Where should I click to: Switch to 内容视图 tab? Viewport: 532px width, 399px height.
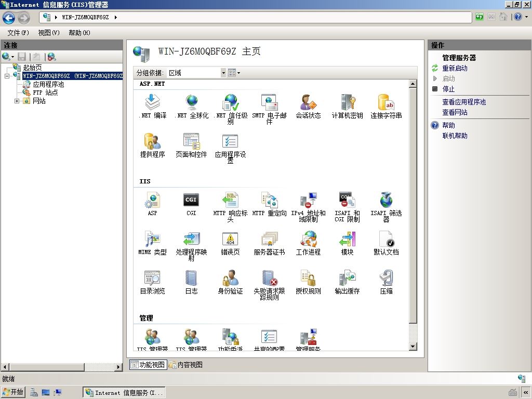[x=186, y=365]
